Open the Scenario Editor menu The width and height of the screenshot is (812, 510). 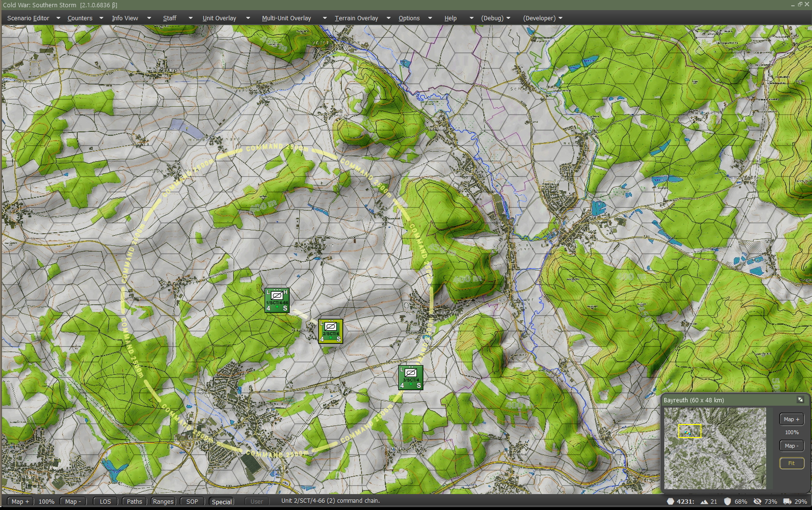point(28,18)
